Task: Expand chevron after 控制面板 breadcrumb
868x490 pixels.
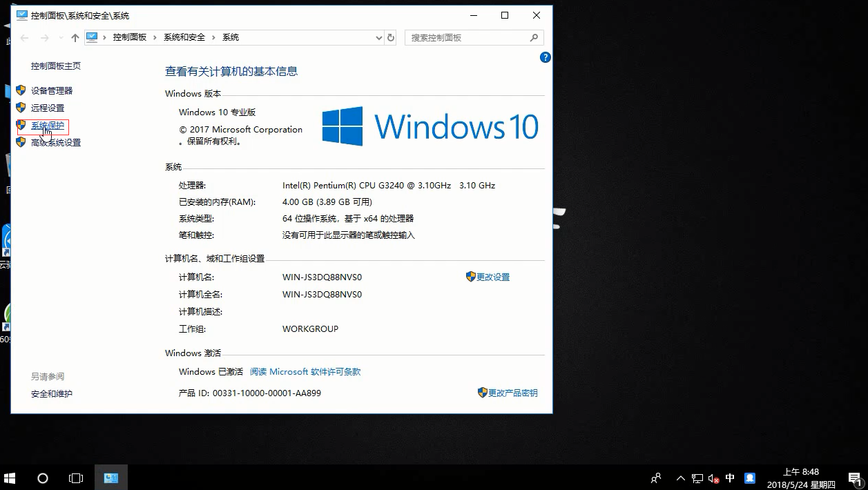Action: coord(155,37)
